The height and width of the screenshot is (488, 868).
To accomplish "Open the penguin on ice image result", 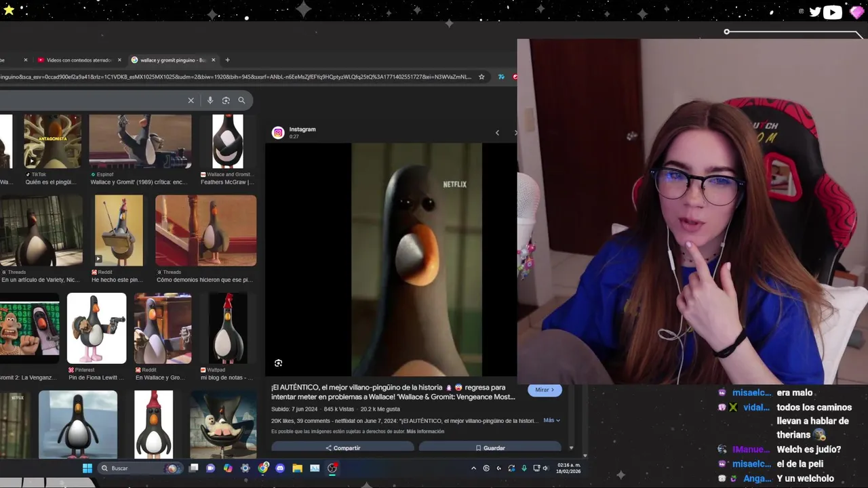I will [x=78, y=424].
